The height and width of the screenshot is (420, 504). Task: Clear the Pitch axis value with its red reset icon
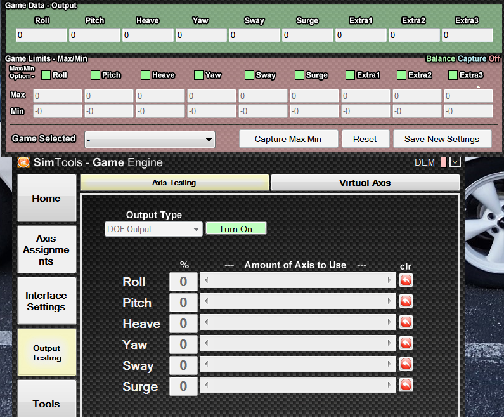(406, 301)
